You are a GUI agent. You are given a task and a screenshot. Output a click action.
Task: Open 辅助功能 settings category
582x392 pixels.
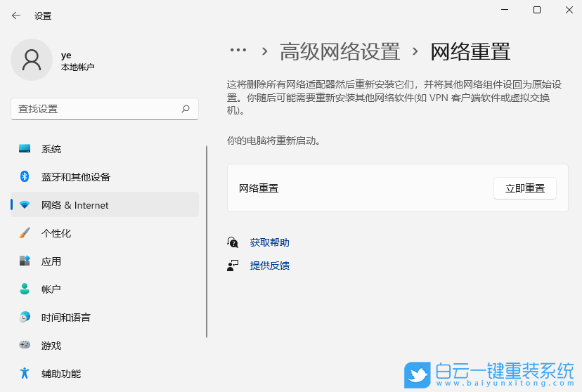[105, 374]
